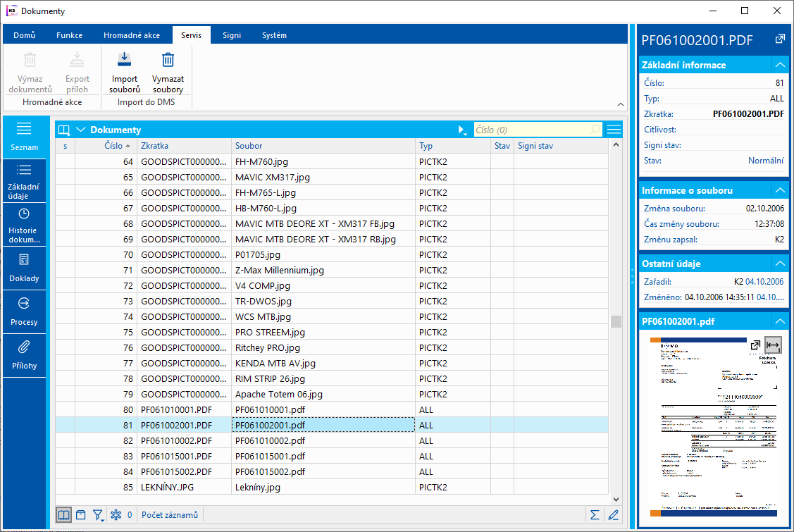Toggle the book view icon in status bar
This screenshot has width=794, height=532.
point(63,515)
